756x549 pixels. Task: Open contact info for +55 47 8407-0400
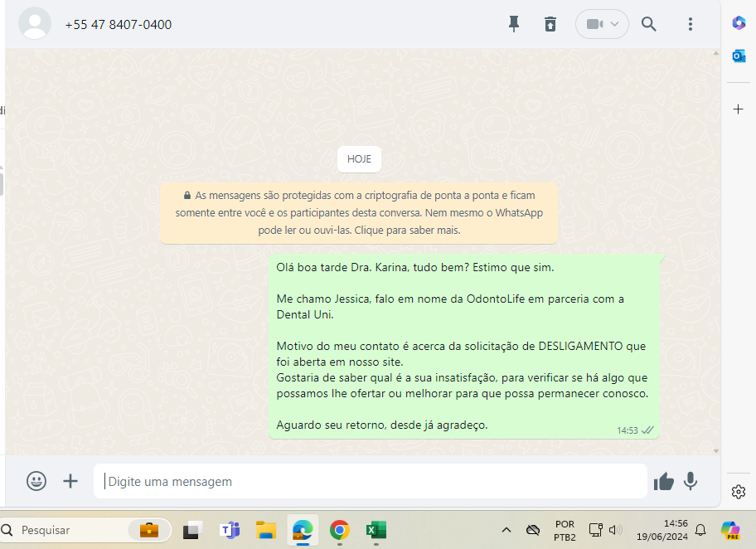click(118, 25)
